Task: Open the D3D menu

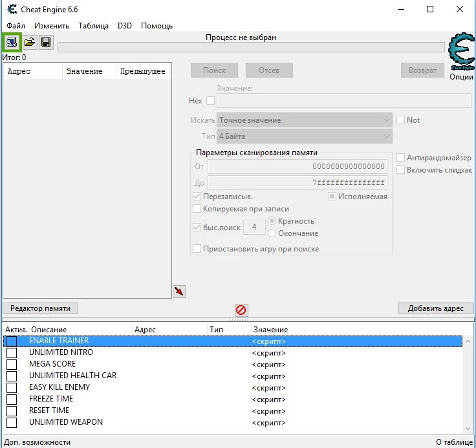Action: [x=125, y=26]
